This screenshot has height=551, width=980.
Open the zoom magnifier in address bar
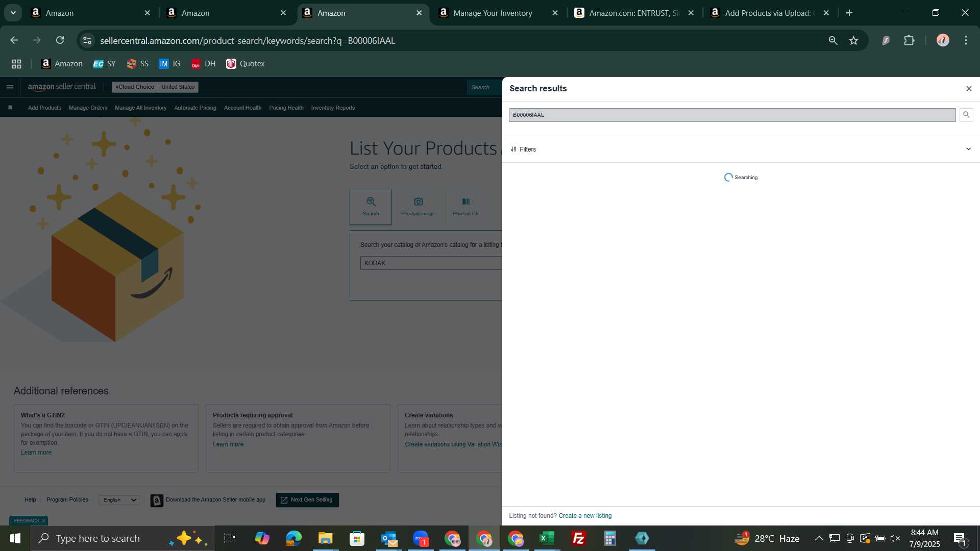[832, 40]
